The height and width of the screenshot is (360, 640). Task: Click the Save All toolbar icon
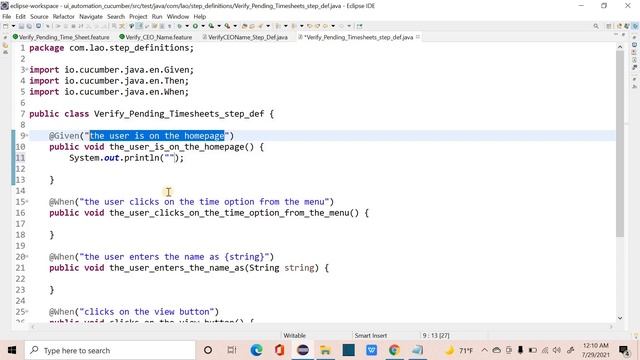click(29, 26)
